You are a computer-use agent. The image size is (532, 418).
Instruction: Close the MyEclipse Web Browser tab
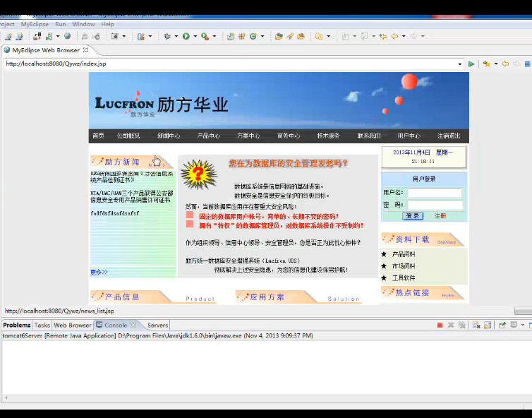click(x=86, y=50)
